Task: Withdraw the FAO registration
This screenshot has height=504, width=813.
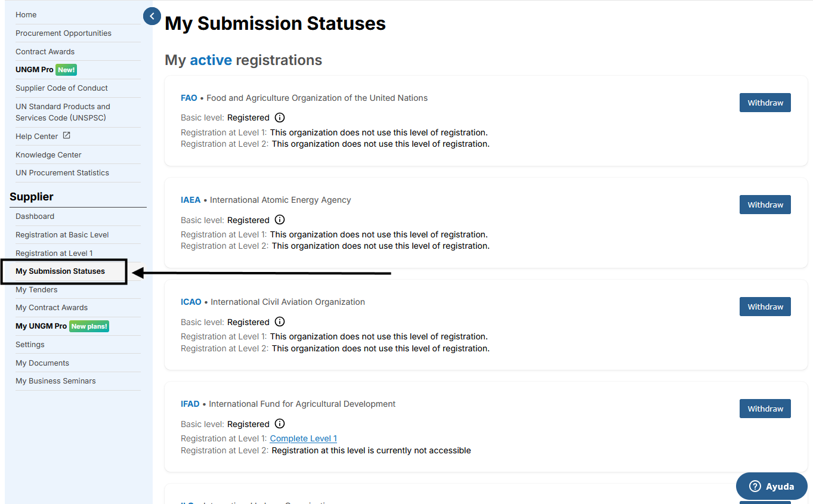Action: click(x=765, y=103)
